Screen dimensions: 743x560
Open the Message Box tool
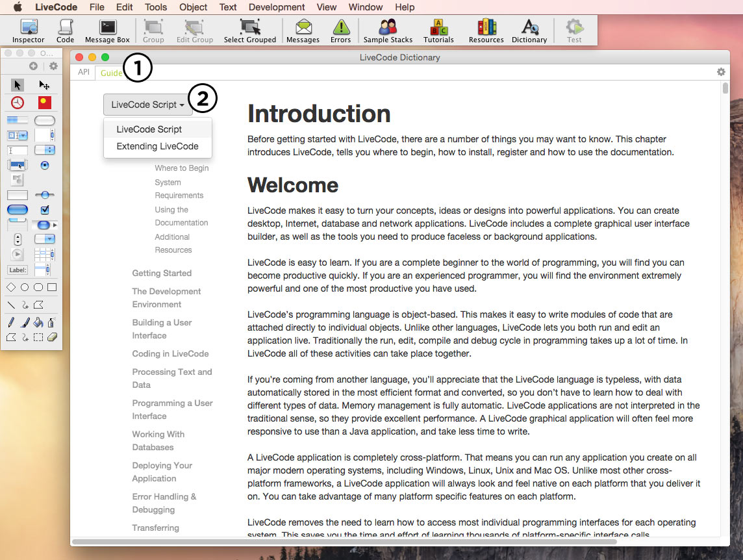[107, 31]
